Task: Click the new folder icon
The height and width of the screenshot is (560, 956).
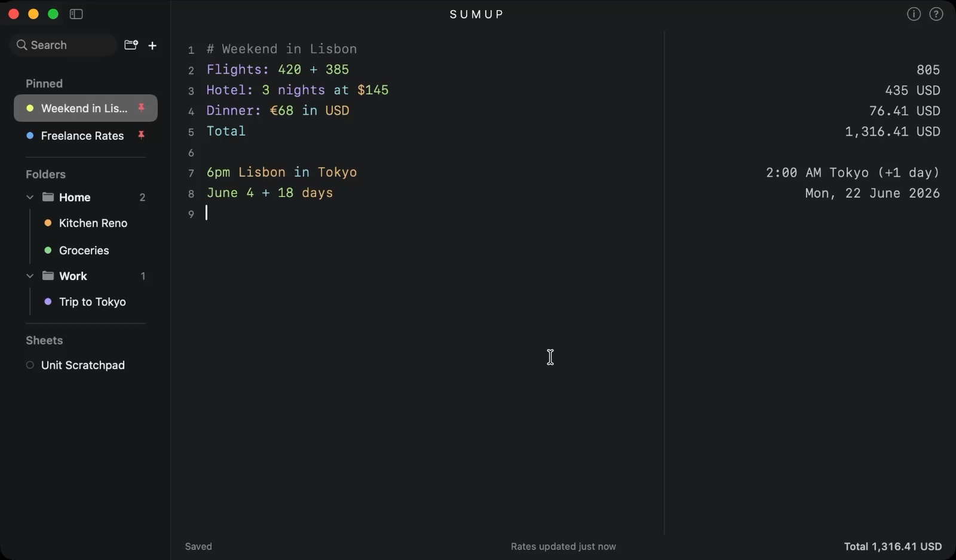Action: (131, 45)
